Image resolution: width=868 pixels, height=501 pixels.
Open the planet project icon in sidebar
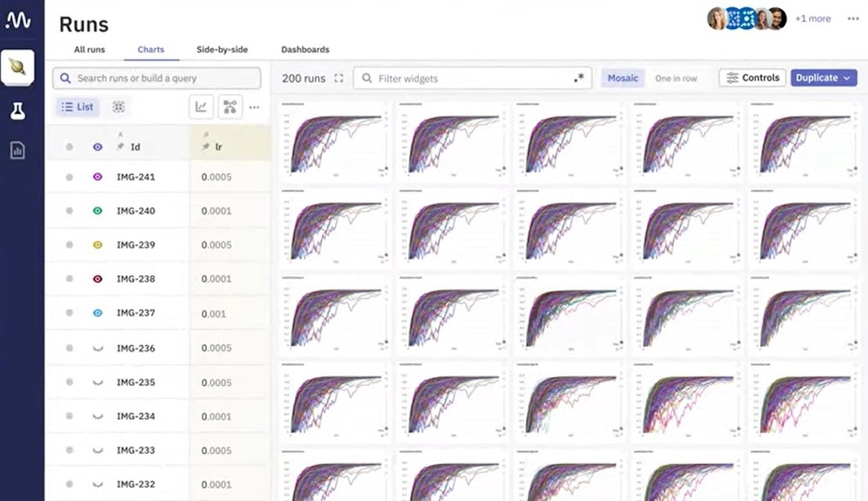[18, 67]
